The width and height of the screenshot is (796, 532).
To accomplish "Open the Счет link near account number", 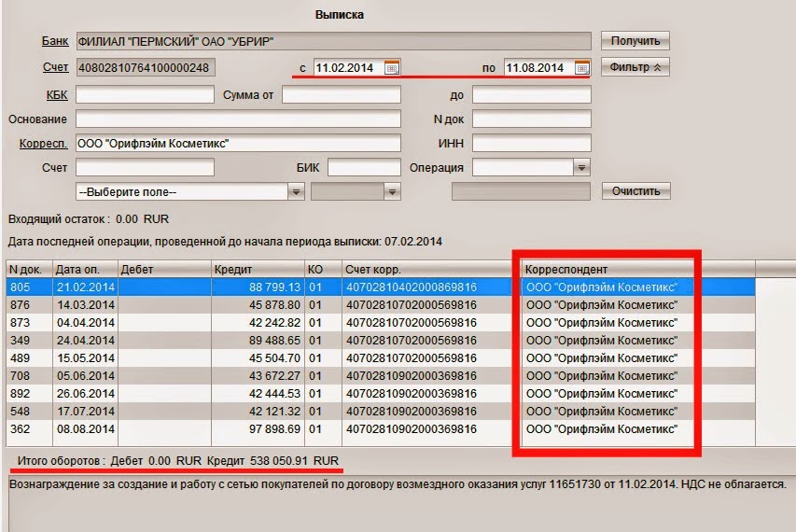I will pos(55,67).
